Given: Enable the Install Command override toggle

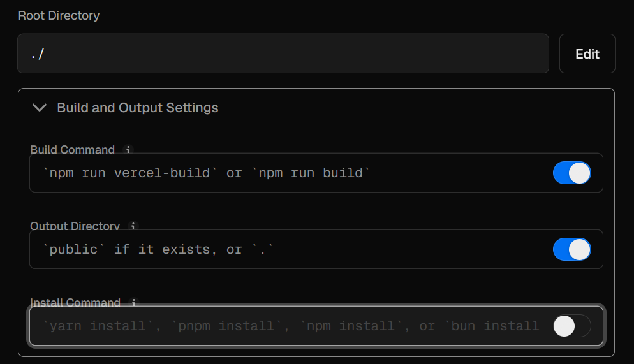Looking at the screenshot, I should (571, 326).
